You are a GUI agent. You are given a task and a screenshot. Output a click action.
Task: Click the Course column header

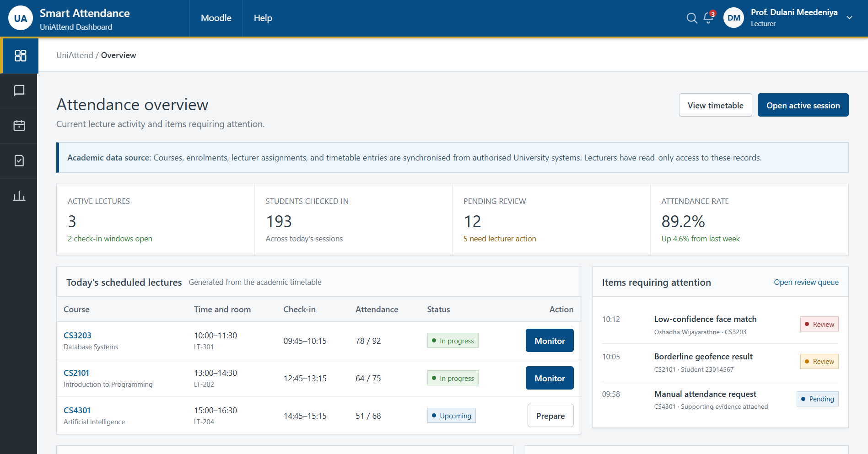(76, 310)
